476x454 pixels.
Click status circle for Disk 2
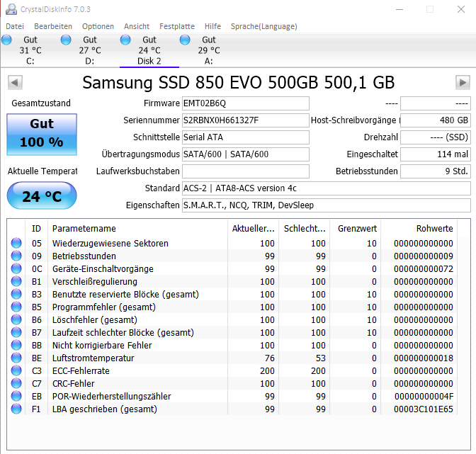click(125, 40)
